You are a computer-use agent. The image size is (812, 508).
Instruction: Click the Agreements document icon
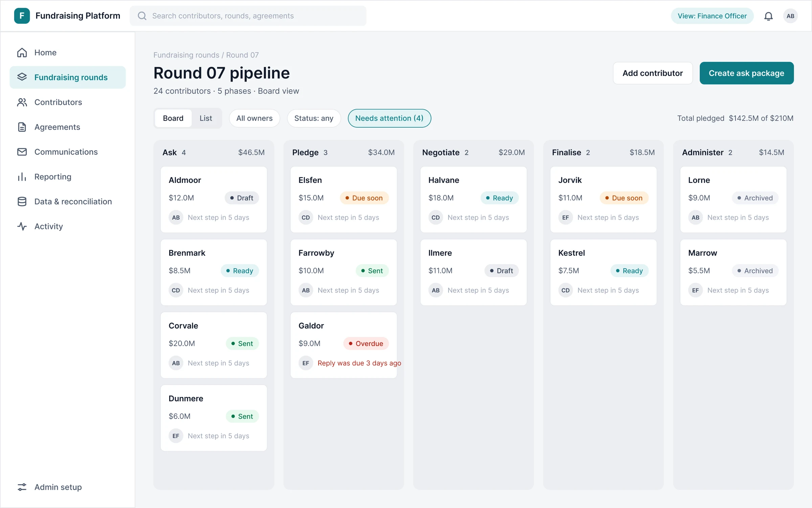click(x=22, y=127)
